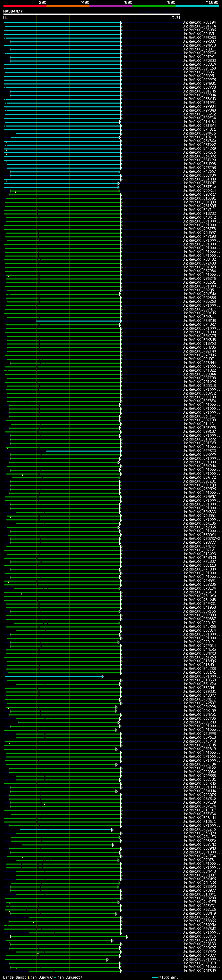Select hit label UniRef100_B6KF84

coord(199,764)
